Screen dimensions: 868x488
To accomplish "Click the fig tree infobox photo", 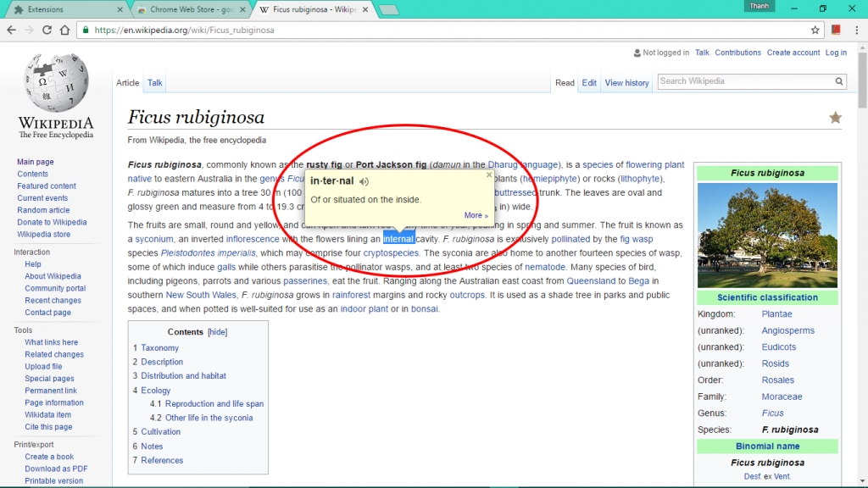I will 767,236.
